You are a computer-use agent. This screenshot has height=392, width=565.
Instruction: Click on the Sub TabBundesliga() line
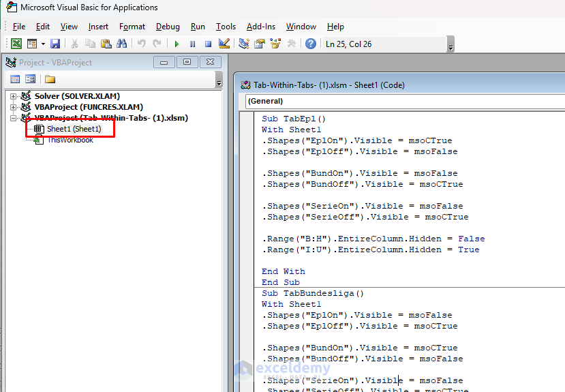click(x=313, y=293)
